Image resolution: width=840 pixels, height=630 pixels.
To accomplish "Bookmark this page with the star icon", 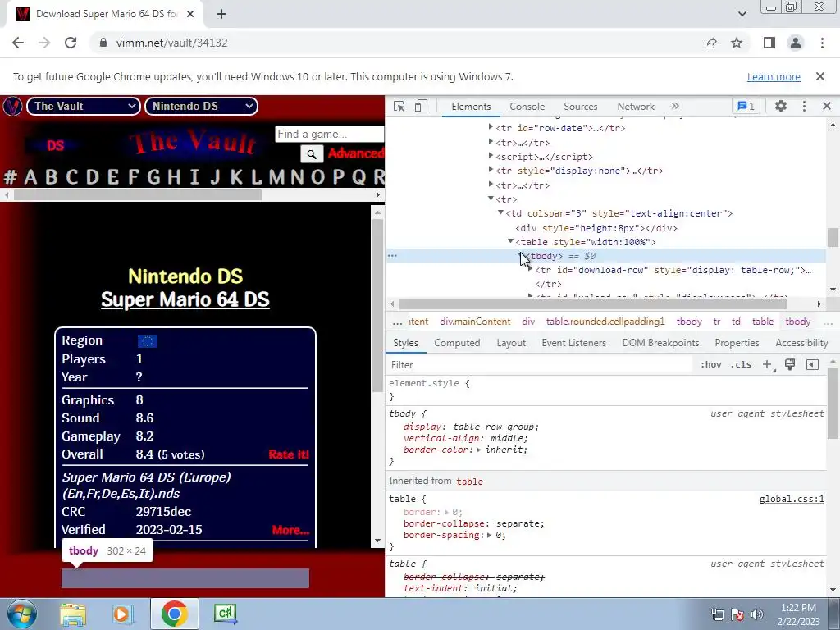I will 737,43.
